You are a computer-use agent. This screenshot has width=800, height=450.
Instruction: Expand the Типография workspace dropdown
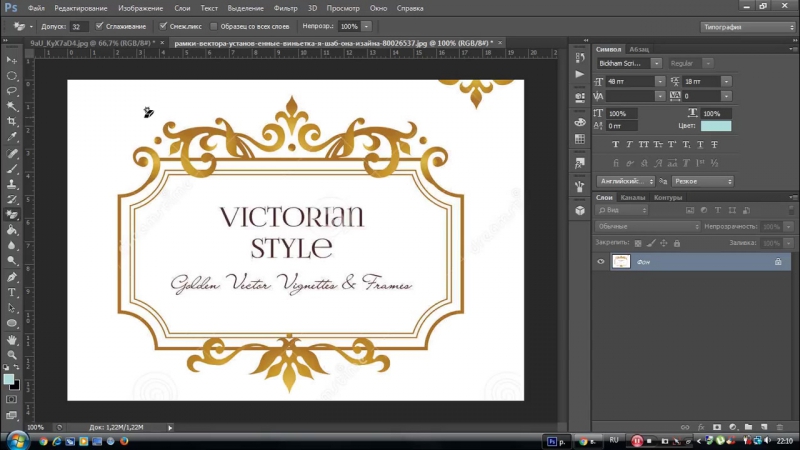coord(747,26)
